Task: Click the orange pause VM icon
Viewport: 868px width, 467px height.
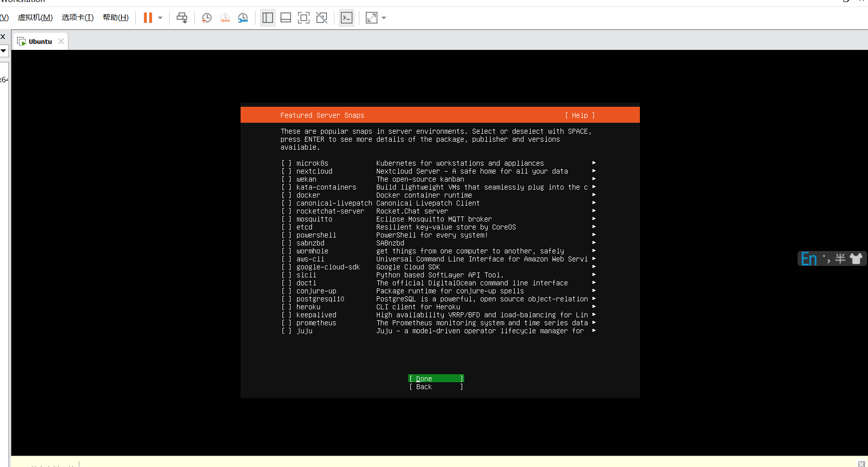Action: [x=148, y=18]
